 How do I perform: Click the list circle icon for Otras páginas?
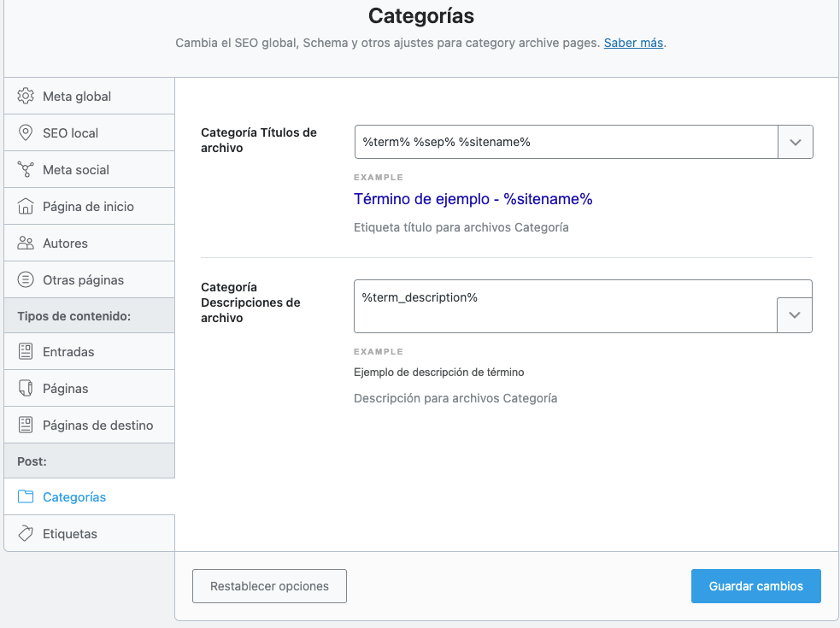coord(25,279)
